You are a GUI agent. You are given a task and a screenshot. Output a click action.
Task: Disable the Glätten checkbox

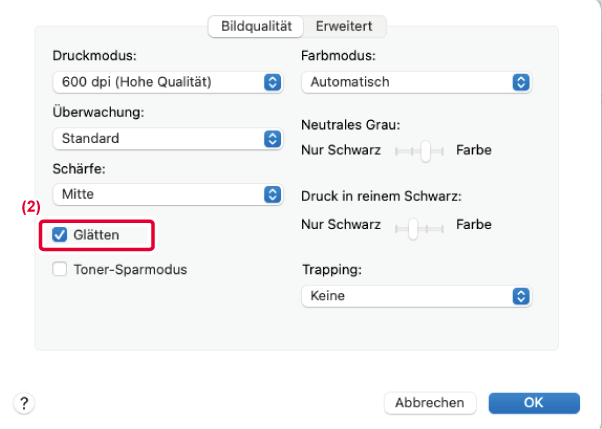click(59, 236)
